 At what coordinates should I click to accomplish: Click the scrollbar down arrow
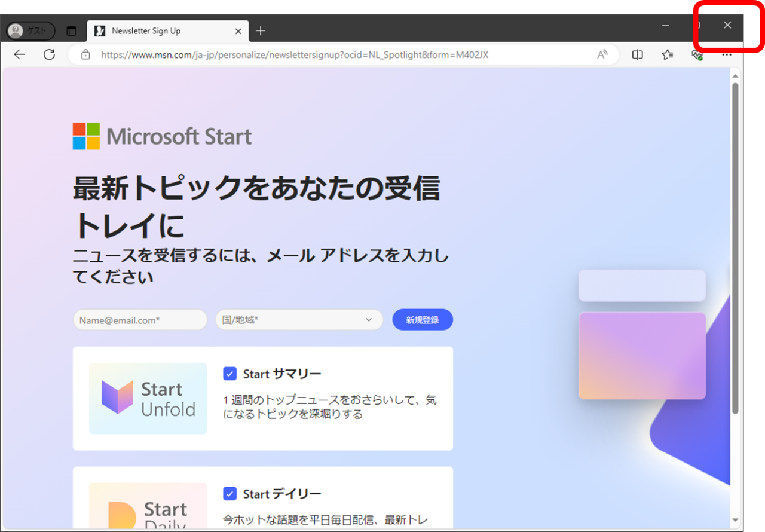coord(735,521)
